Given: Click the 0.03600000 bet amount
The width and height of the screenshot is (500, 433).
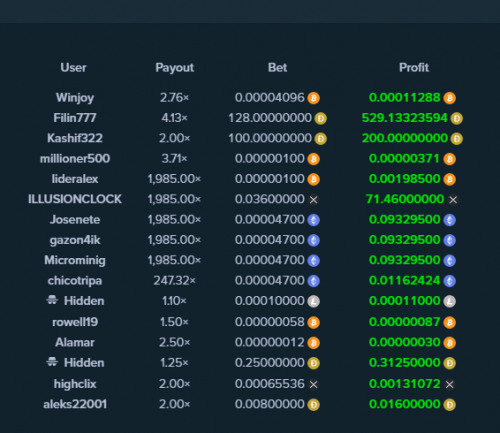Looking at the screenshot, I should [x=270, y=199].
